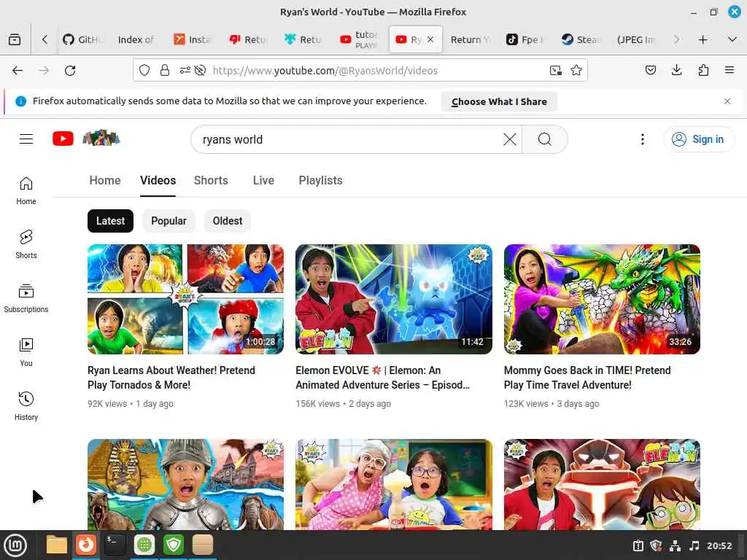Open the Ryan Learns About Weather thumbnail

coord(186,299)
